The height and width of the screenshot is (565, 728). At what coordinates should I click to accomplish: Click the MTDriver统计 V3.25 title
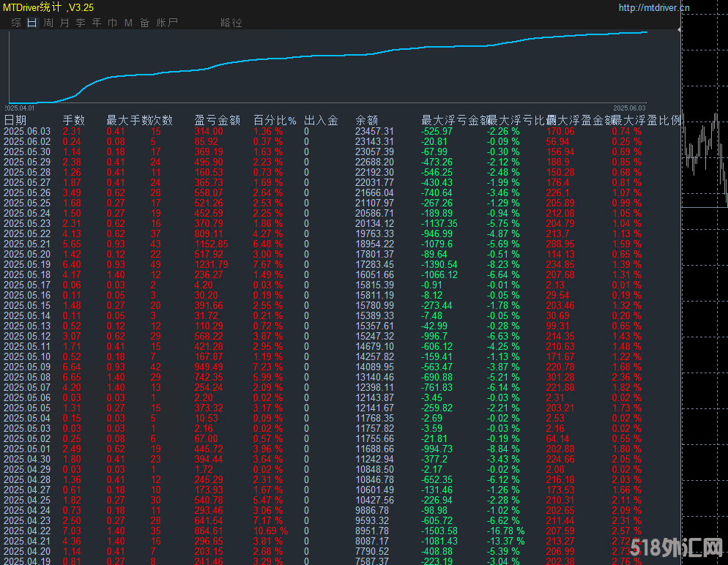tap(48, 7)
